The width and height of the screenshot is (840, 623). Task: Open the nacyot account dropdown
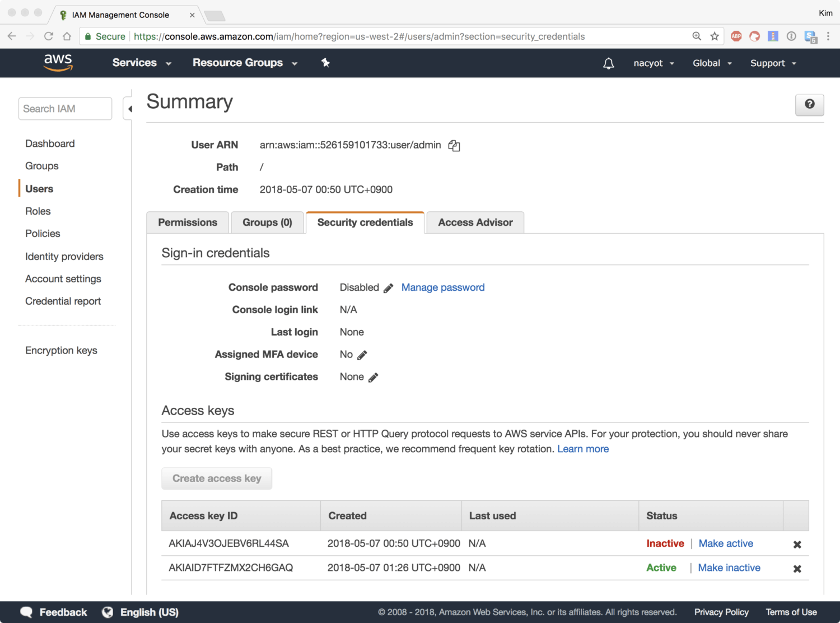tap(654, 63)
